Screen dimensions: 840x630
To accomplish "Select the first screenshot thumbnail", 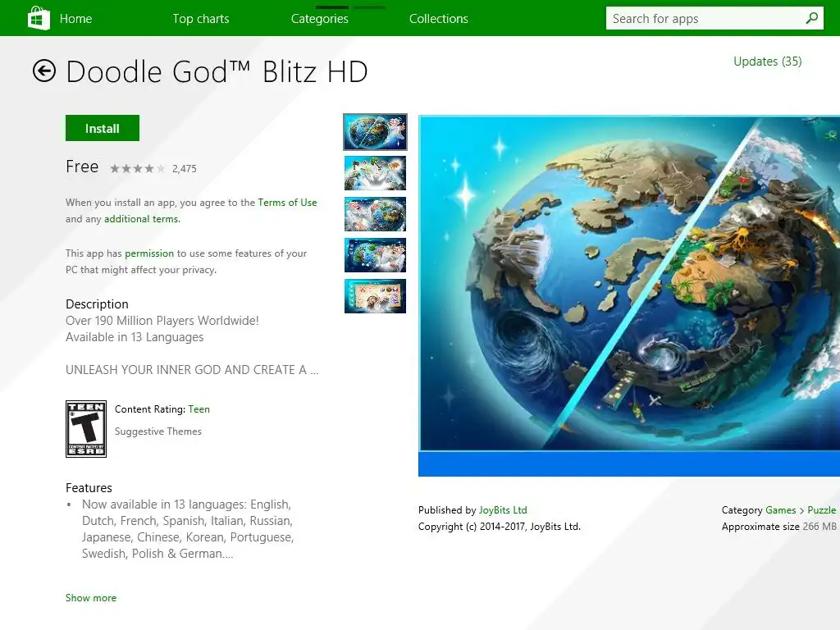I will (375, 132).
